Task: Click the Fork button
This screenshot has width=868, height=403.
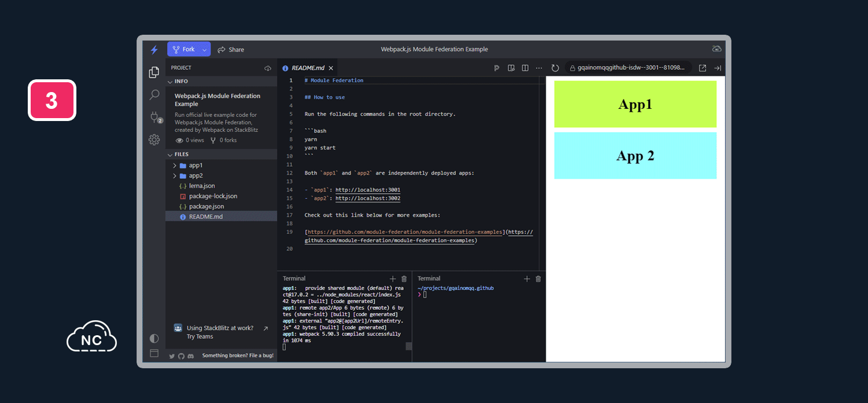Action: click(x=183, y=49)
